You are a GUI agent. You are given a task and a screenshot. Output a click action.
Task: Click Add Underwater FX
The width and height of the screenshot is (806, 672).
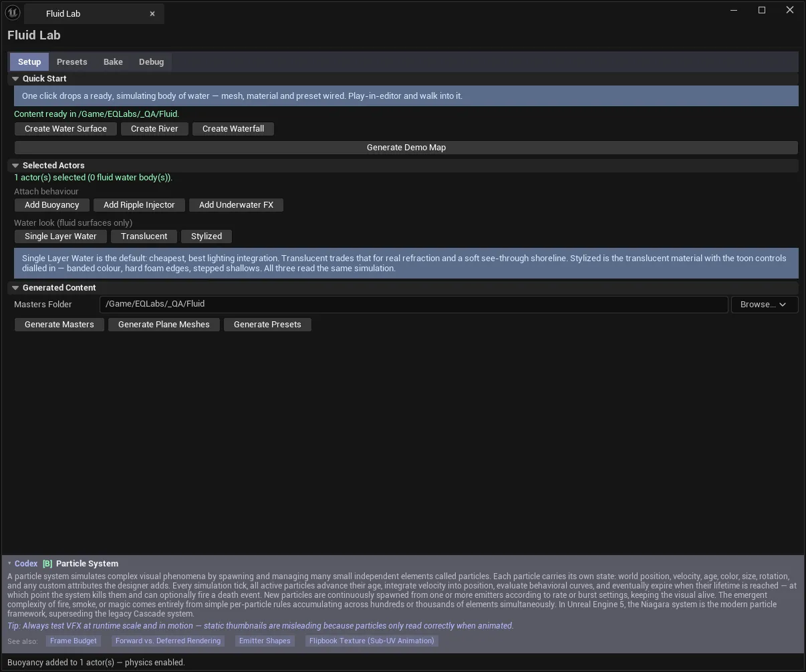tap(236, 205)
